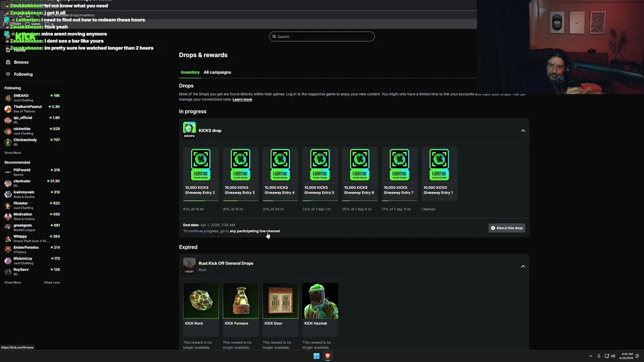Open the Following sidebar heart item

(19, 74)
